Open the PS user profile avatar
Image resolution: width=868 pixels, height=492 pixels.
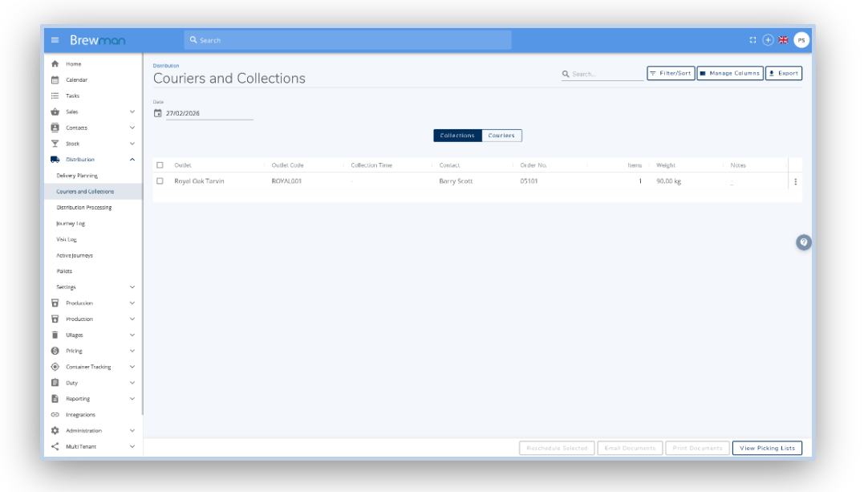click(801, 40)
